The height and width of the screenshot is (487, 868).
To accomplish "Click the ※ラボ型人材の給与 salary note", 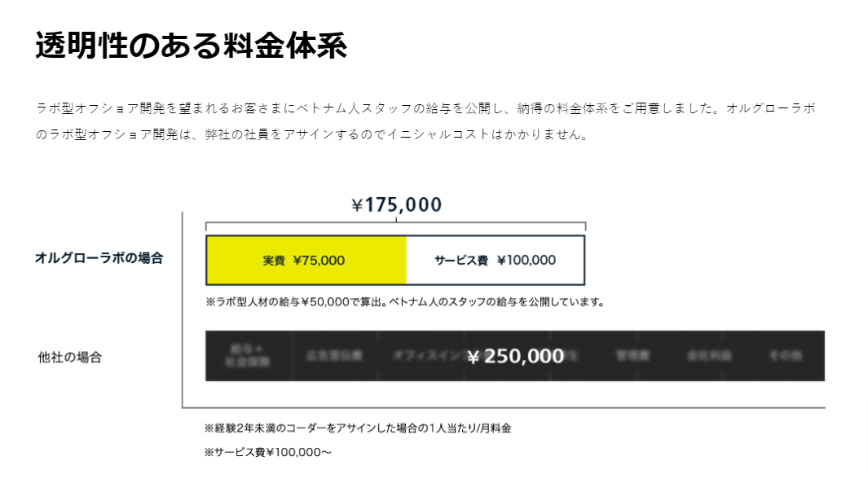I will (x=405, y=302).
